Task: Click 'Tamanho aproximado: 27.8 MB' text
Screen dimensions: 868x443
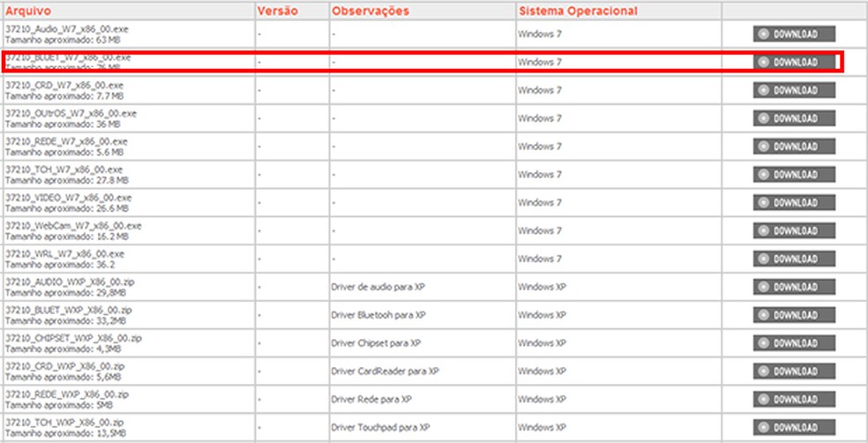Action: (67, 181)
